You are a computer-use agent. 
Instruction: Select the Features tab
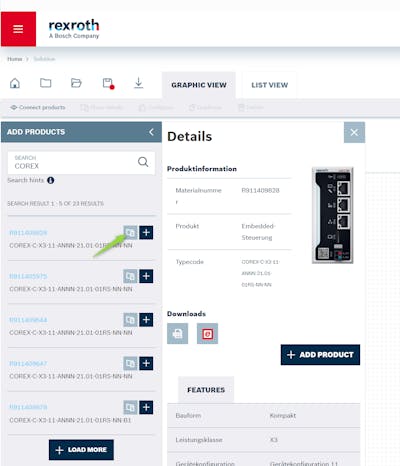(206, 390)
